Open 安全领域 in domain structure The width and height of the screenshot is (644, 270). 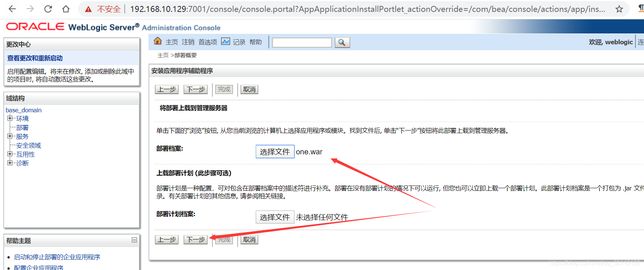[x=29, y=145]
